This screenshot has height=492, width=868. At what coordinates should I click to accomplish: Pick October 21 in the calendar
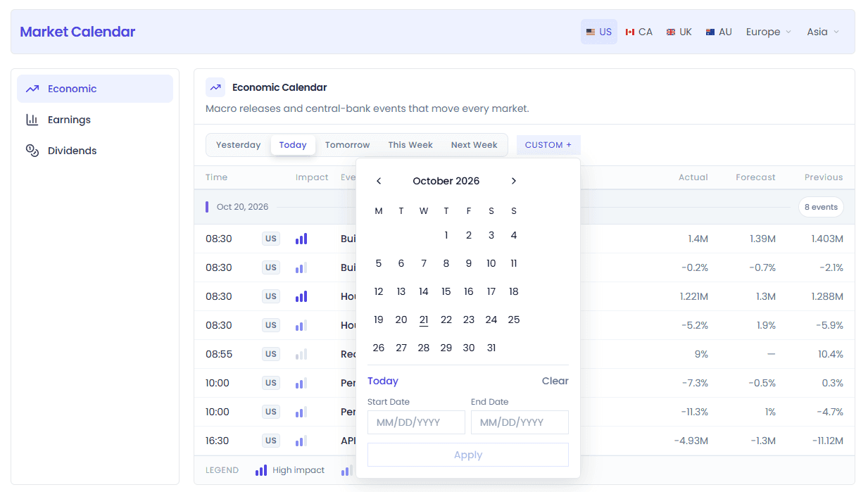424,320
